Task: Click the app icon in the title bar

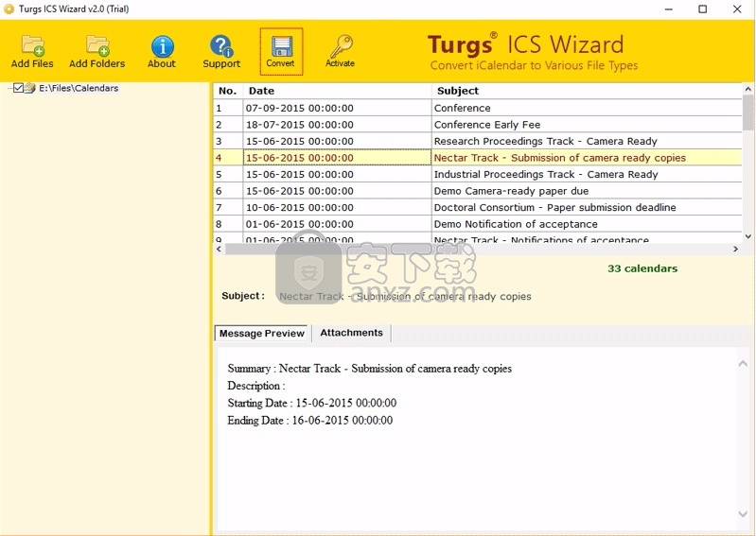Action: coord(9,9)
